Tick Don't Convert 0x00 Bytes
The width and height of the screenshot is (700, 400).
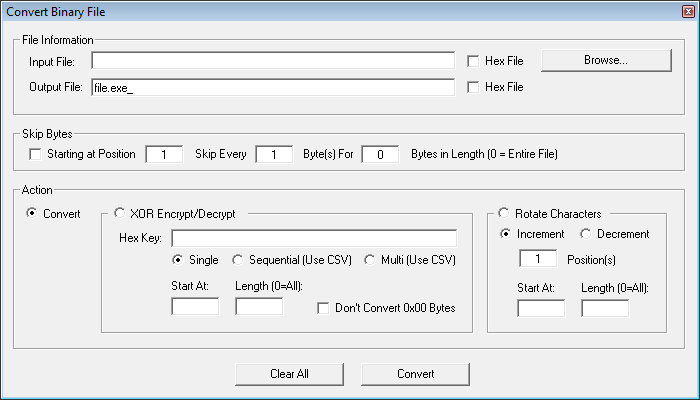coord(323,308)
